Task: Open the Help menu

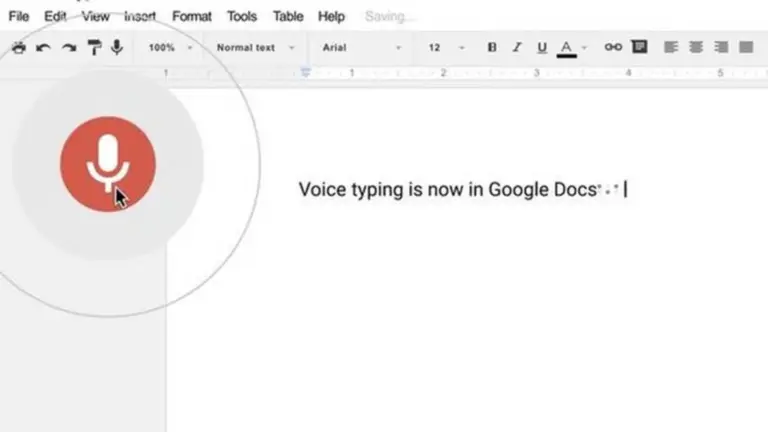Action: [x=331, y=16]
